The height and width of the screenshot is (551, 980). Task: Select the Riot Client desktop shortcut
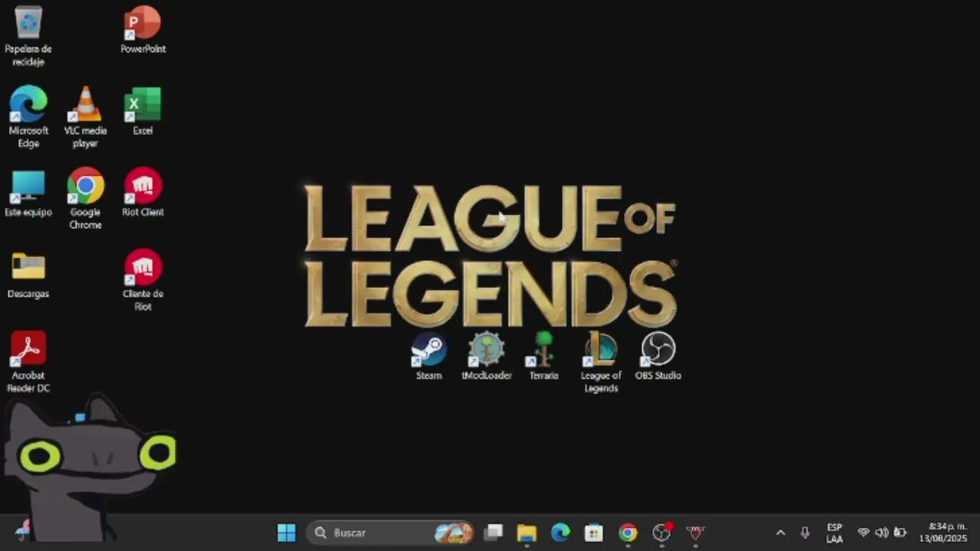click(x=143, y=193)
